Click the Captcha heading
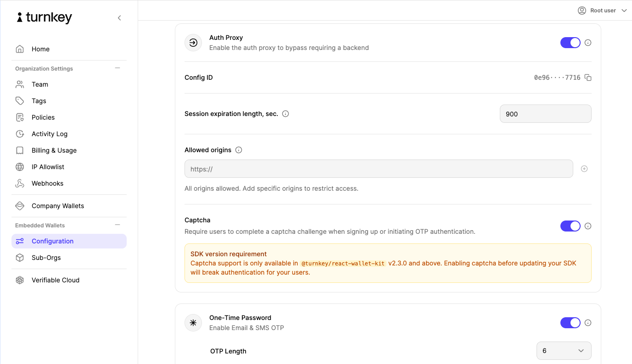Screen dimensions: 632x364 (x=197, y=220)
